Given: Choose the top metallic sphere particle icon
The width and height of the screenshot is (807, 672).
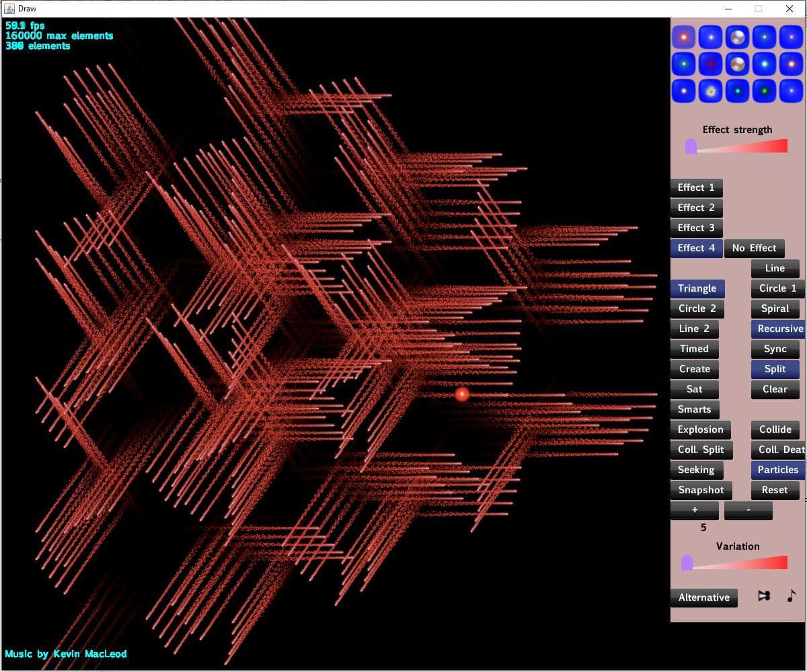Looking at the screenshot, I should tap(738, 37).
